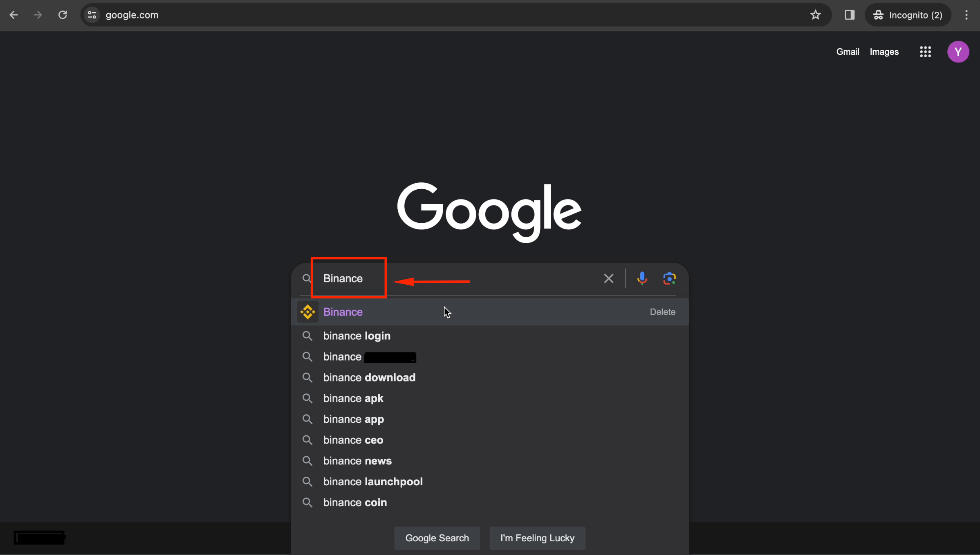Viewport: 980px width, 555px height.
Task: Choose the "binance download" suggestion
Action: coord(369,377)
